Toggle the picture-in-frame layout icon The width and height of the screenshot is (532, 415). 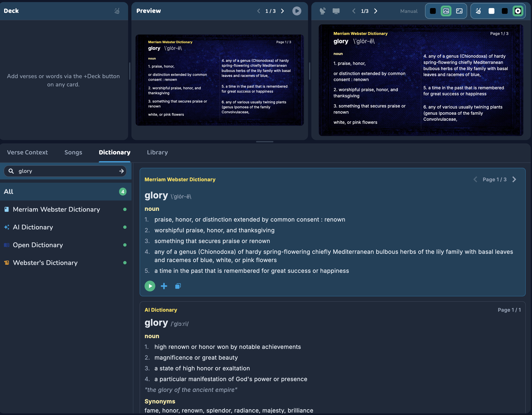click(x=459, y=11)
